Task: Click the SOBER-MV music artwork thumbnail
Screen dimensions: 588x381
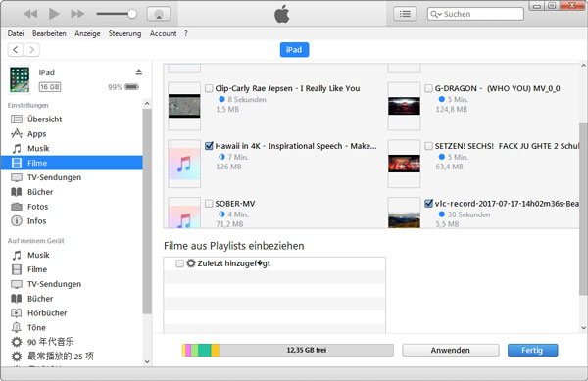Action: [x=184, y=213]
